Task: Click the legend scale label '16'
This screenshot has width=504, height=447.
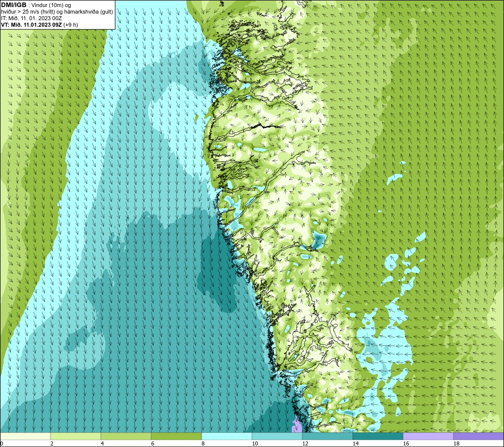Action: (406, 444)
